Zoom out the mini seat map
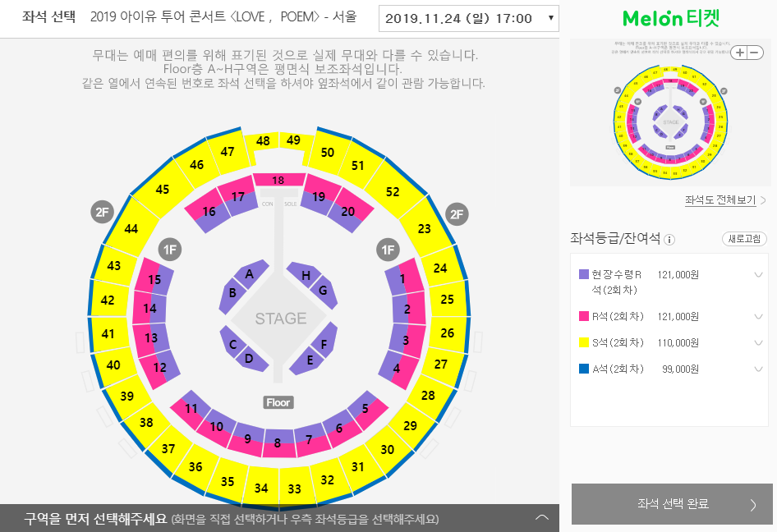The image size is (777, 532). tap(752, 53)
